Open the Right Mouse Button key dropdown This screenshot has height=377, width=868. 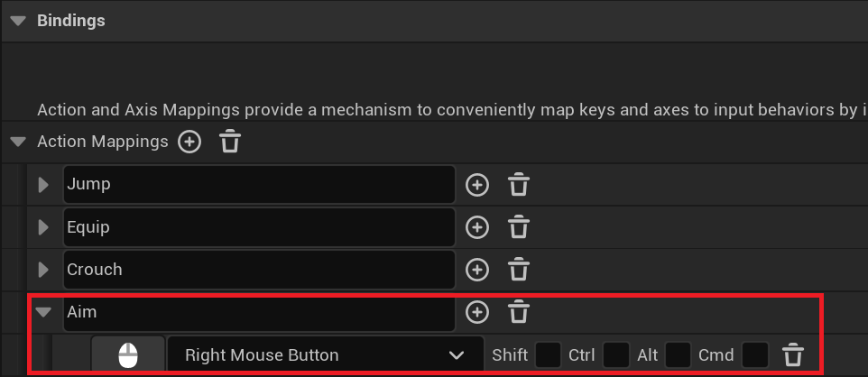pyautogui.click(x=325, y=355)
